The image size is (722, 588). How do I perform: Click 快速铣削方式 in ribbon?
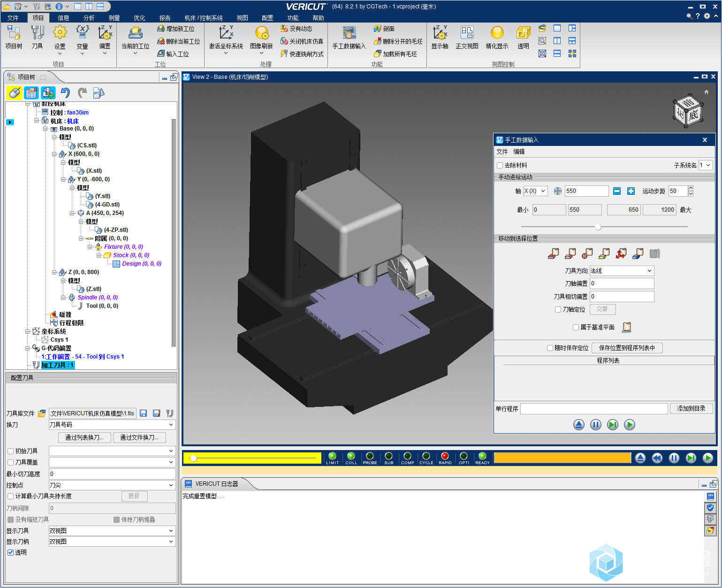[x=302, y=54]
